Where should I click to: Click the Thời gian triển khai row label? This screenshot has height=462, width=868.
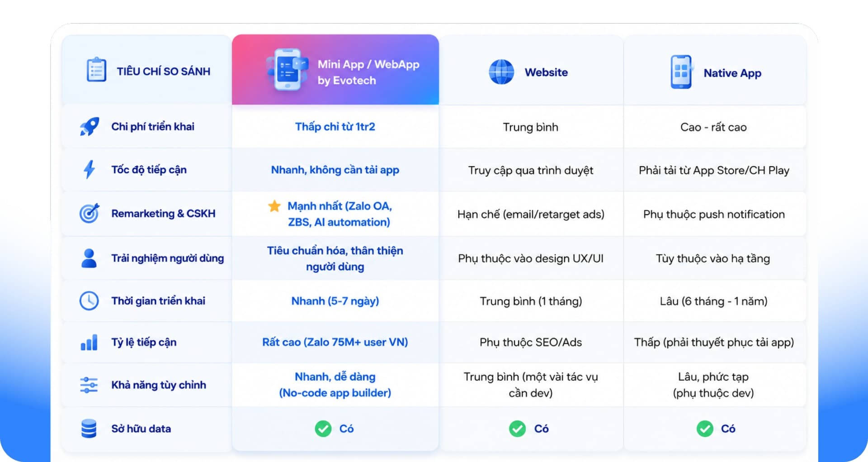pyautogui.click(x=158, y=301)
